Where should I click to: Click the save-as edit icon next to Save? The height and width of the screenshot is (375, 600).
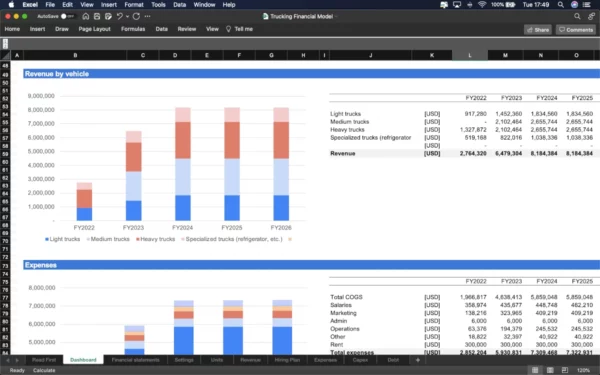tap(108, 16)
